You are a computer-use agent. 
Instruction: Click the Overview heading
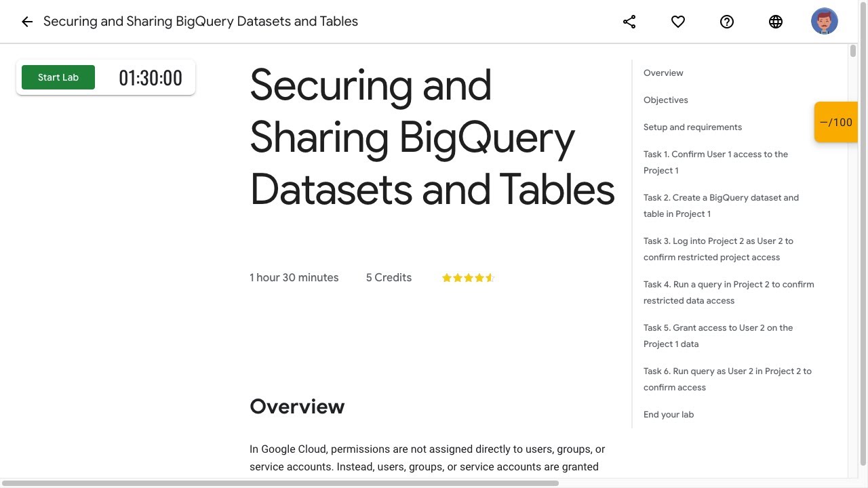pyautogui.click(x=297, y=406)
